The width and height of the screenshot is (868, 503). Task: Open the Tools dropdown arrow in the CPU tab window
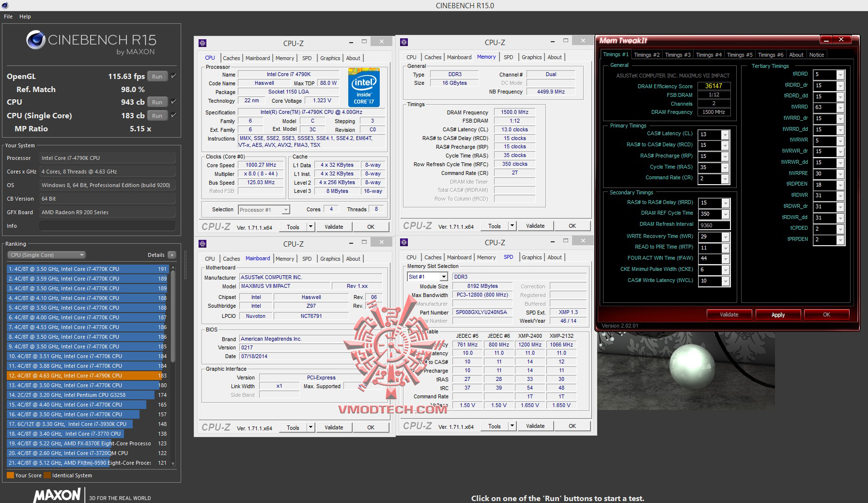[x=311, y=227]
